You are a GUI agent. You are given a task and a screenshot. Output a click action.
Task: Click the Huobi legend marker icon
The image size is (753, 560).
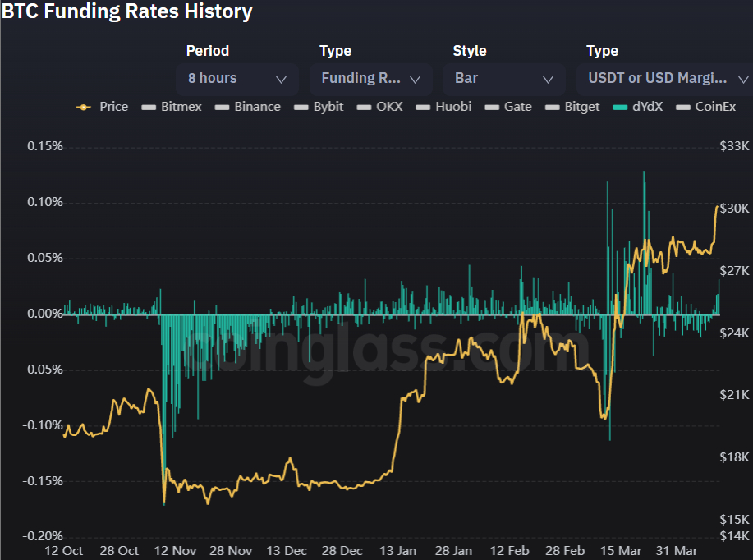tap(423, 107)
